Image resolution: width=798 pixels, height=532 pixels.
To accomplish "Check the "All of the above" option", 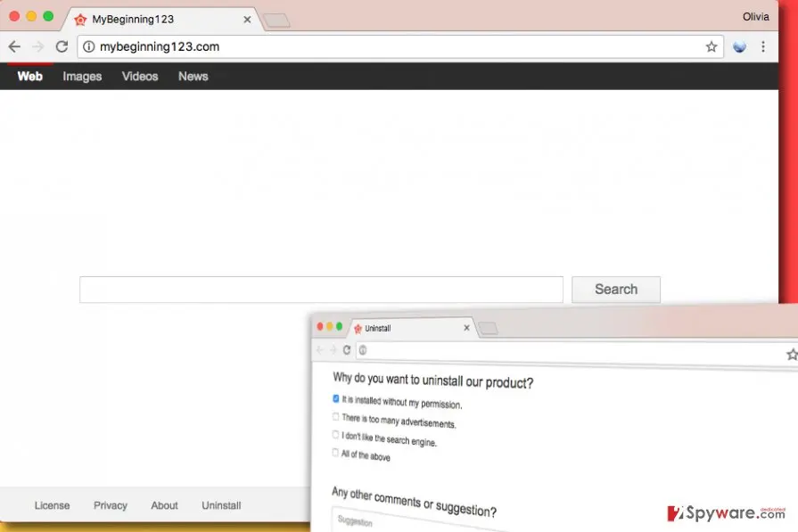I will (335, 452).
